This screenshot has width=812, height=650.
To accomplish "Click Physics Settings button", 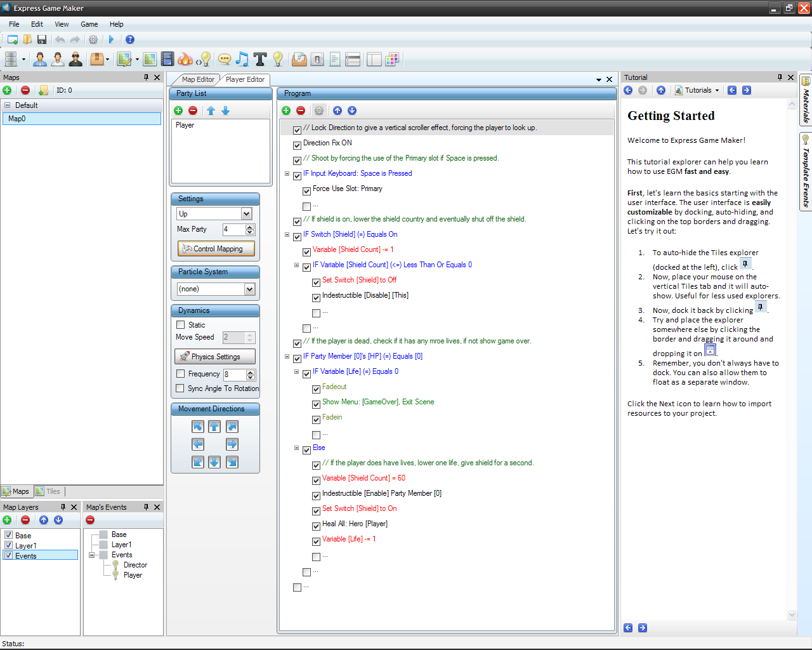I will pos(215,357).
